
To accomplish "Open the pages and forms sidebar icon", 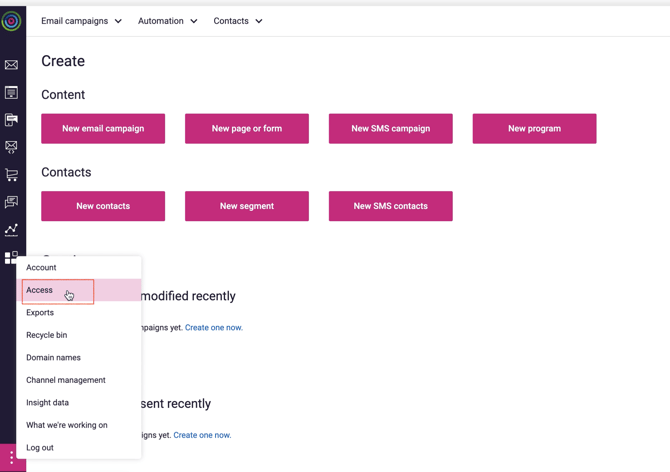I will (x=12, y=93).
